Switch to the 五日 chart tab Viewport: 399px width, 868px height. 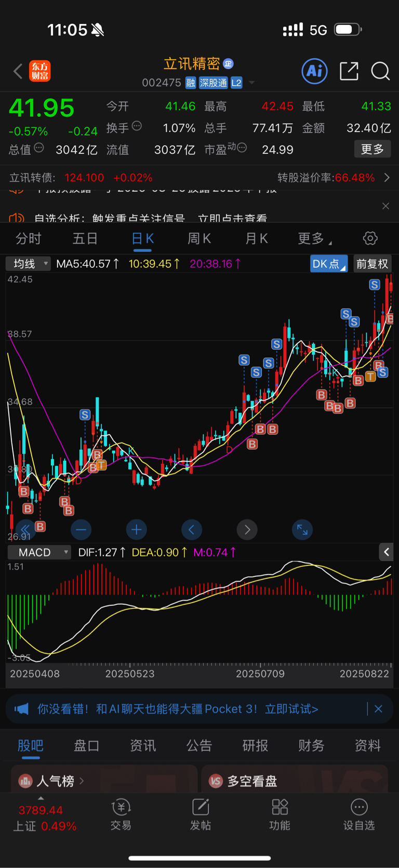85,239
